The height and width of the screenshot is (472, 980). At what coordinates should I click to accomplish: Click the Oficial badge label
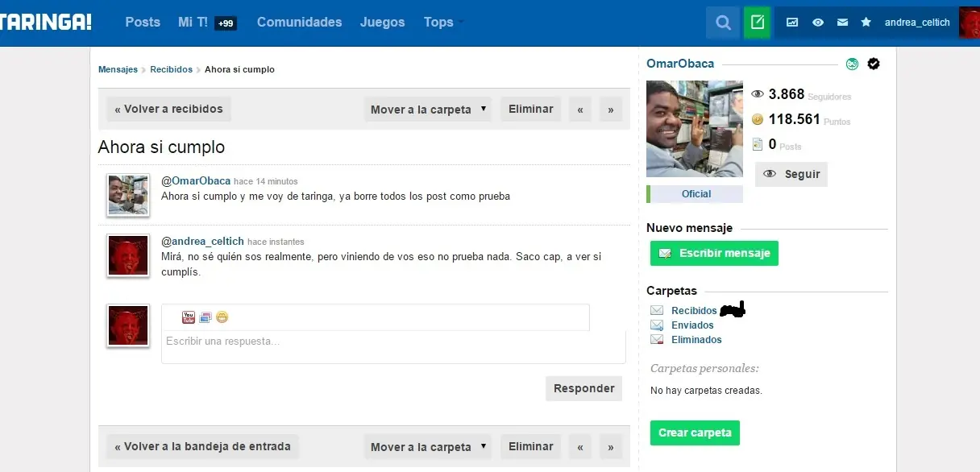pyautogui.click(x=696, y=194)
